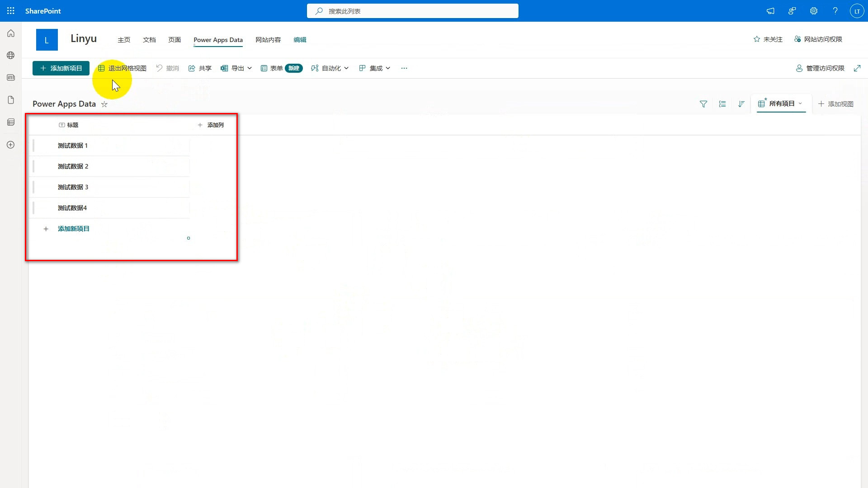The width and height of the screenshot is (868, 488).
Task: Click the 搜索此列表 search box
Action: (x=412, y=11)
